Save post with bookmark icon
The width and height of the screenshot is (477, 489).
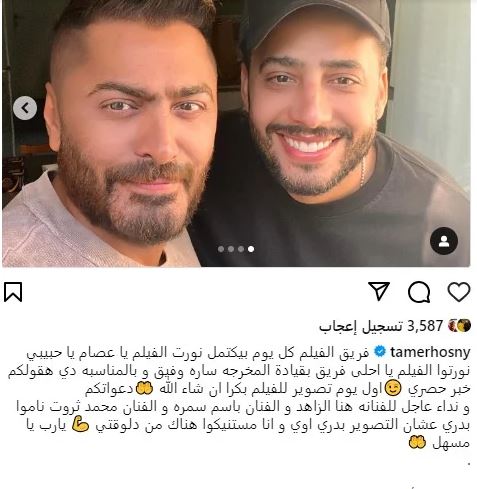(x=13, y=292)
